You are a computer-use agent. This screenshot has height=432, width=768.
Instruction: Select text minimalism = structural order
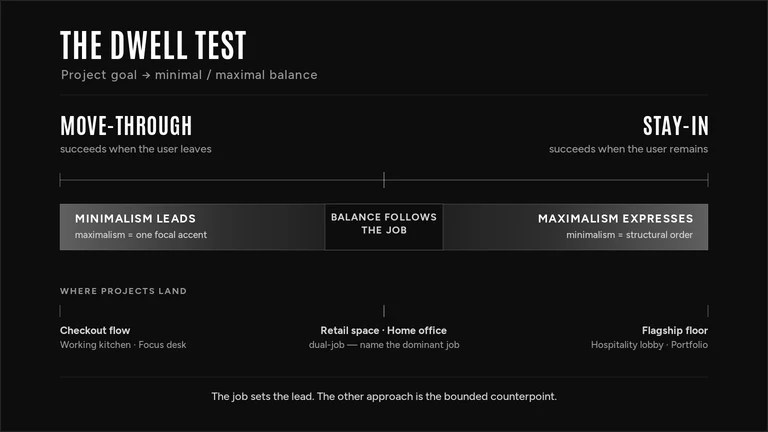point(629,235)
